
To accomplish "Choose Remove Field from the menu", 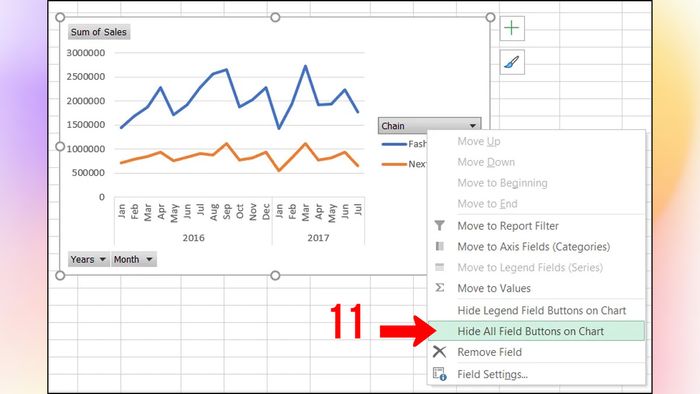I will [x=536, y=352].
